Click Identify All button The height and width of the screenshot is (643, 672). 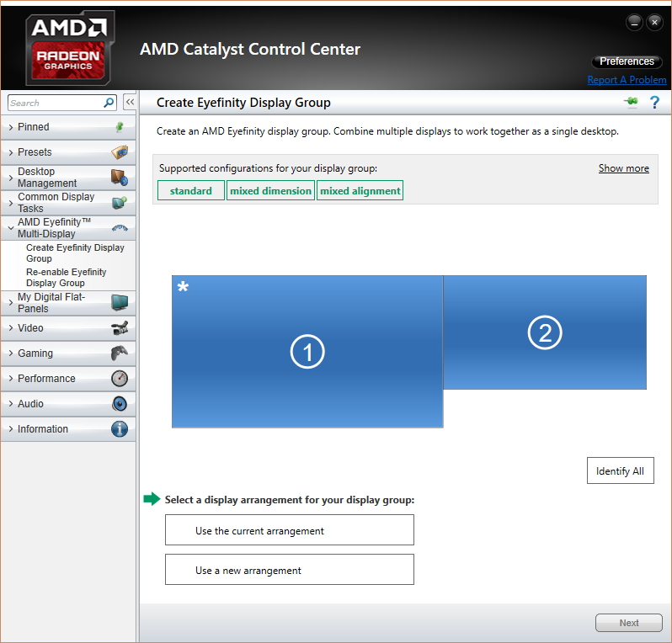click(620, 470)
